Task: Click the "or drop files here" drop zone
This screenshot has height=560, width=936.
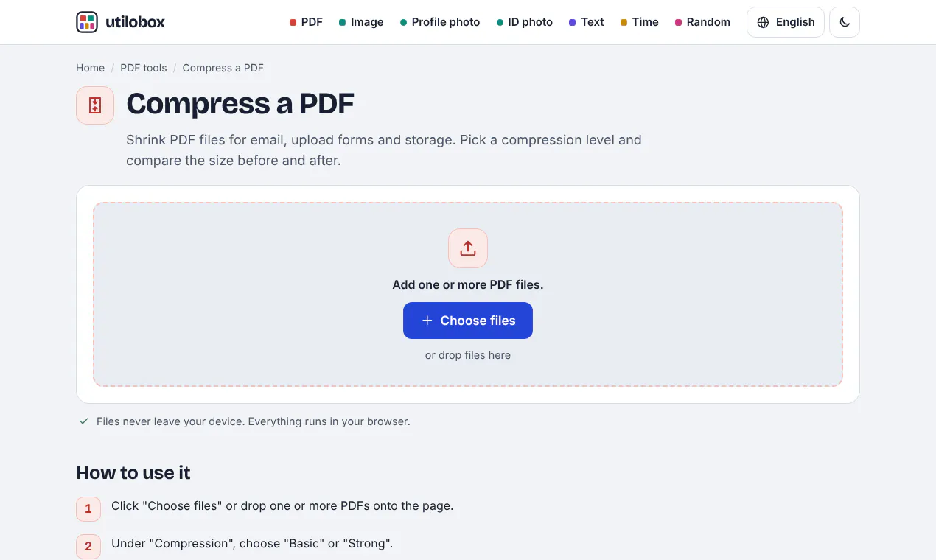Action: [x=468, y=355]
